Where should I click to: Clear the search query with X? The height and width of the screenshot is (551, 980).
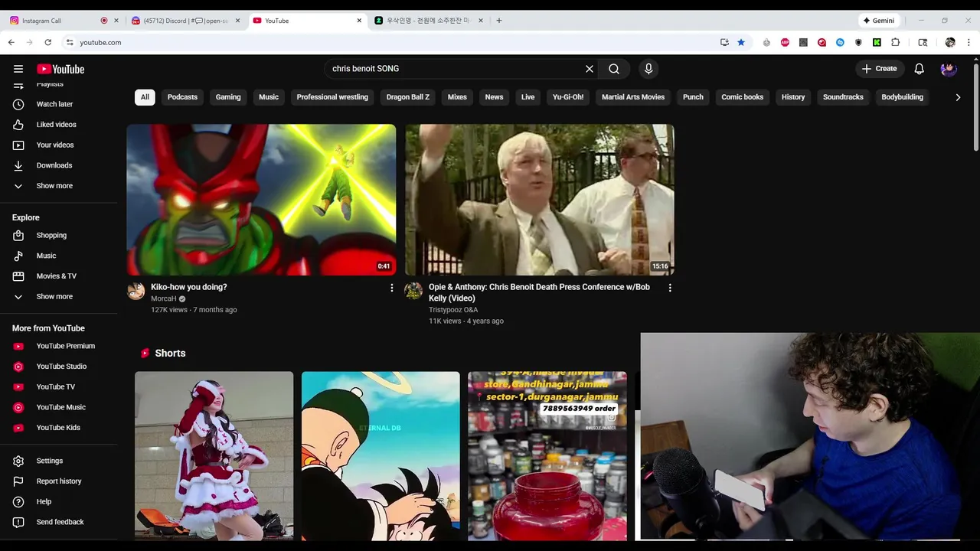click(590, 69)
